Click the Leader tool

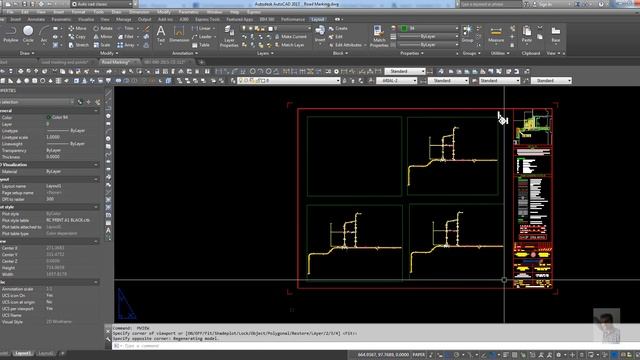(x=202, y=36)
